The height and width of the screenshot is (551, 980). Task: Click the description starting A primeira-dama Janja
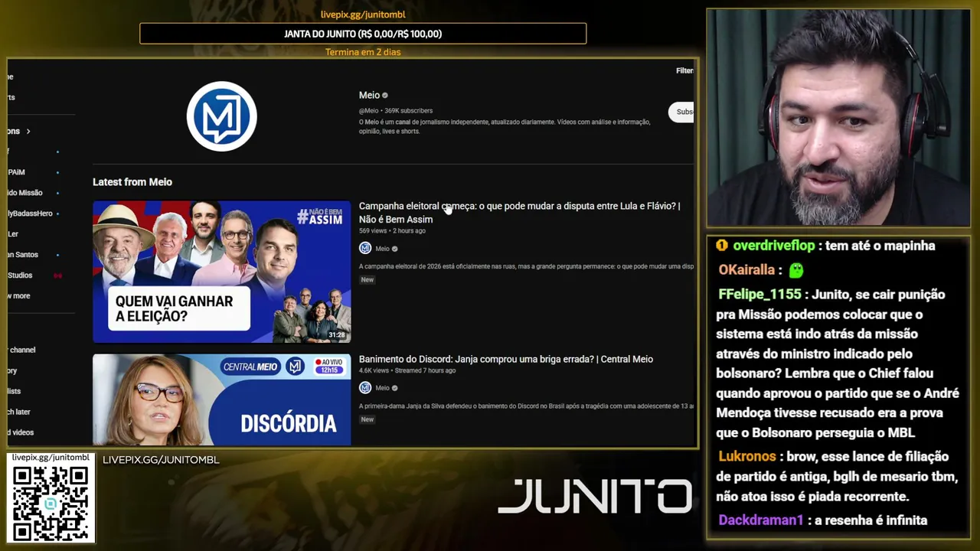526,406
